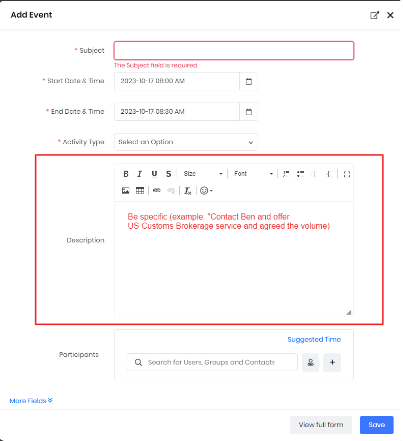Toggle underline formatting button
Screen dimensions: 403x441
154,174
